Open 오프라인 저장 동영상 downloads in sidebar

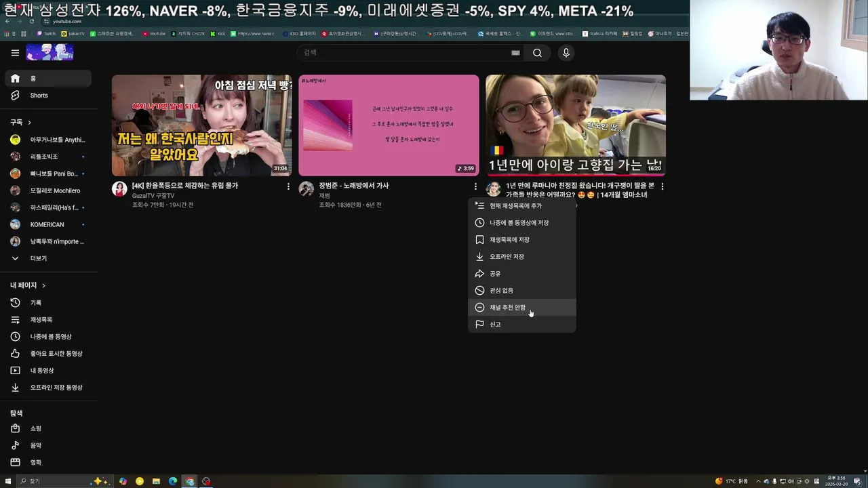click(x=47, y=388)
